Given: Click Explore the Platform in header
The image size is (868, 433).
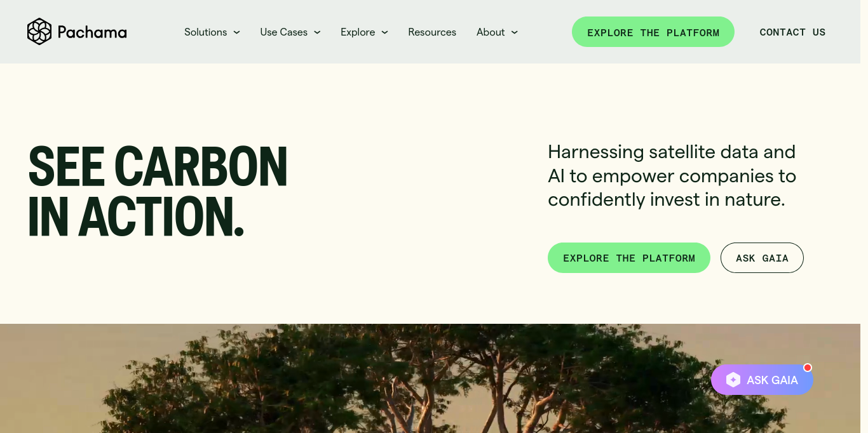Looking at the screenshot, I should click(653, 32).
